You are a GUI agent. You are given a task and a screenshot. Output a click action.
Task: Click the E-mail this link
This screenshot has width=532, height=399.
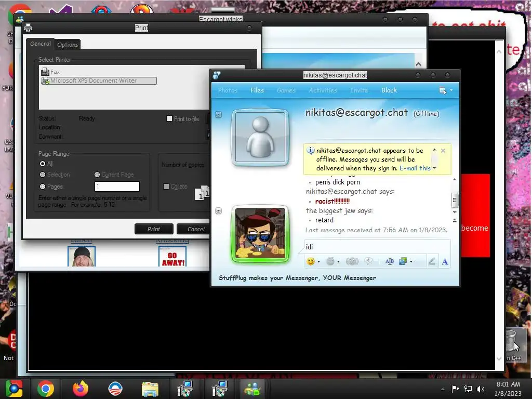coord(415,168)
